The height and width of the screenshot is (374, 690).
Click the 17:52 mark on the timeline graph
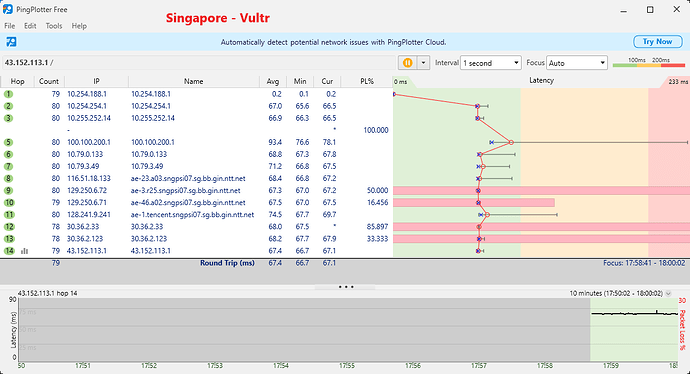click(x=149, y=366)
